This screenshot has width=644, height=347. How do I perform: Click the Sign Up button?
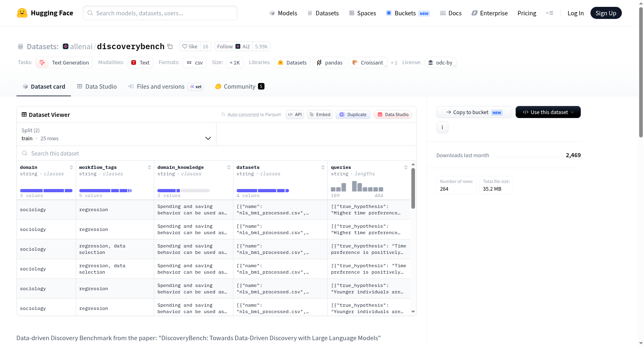pos(606,13)
